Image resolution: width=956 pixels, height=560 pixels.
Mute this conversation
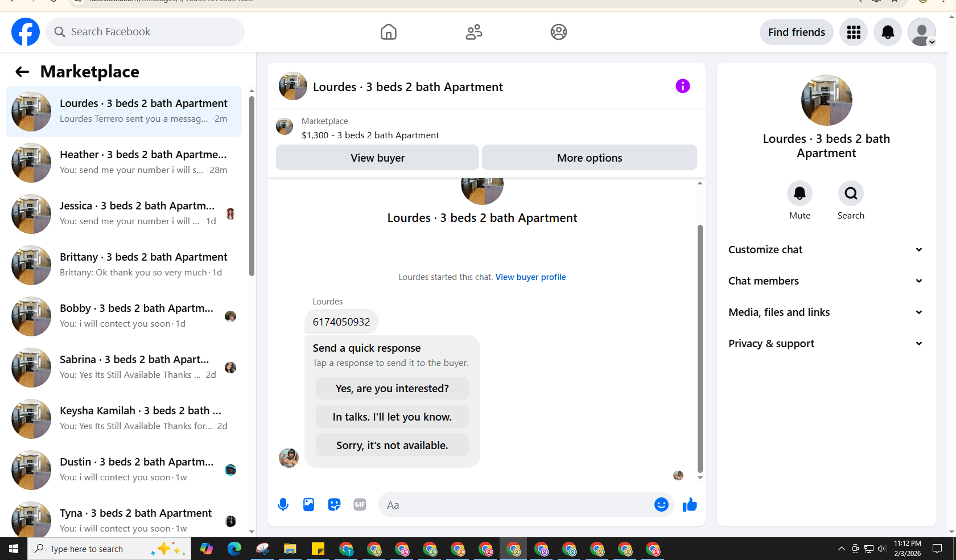point(800,193)
